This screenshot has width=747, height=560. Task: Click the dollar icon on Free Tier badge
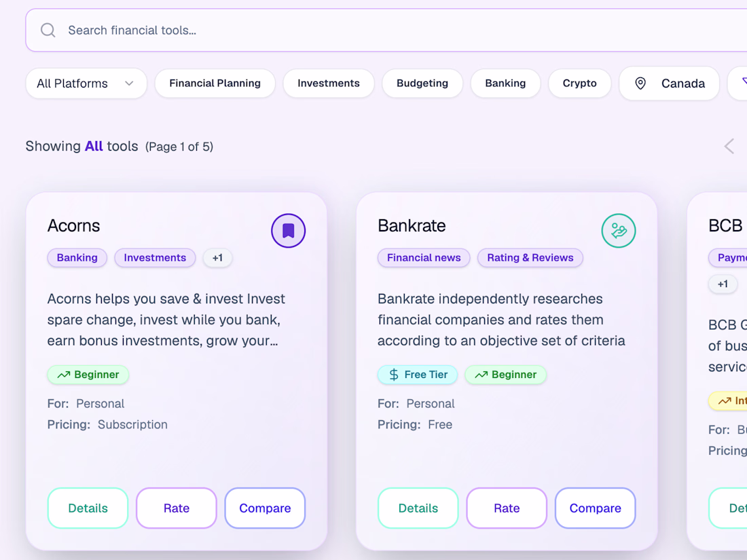394,375
